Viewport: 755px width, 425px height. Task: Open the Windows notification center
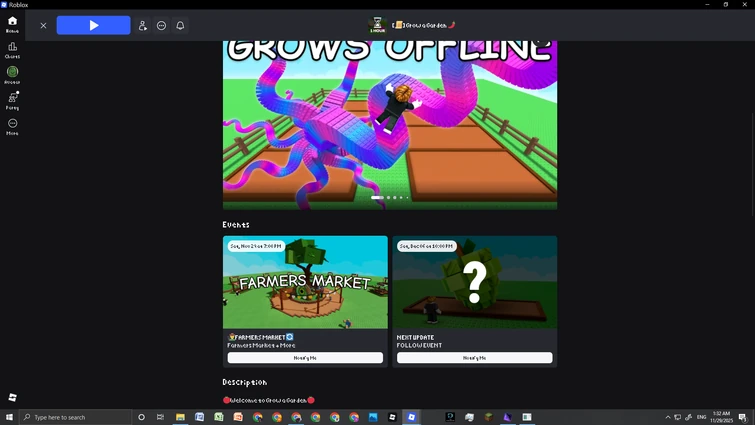[x=743, y=417]
